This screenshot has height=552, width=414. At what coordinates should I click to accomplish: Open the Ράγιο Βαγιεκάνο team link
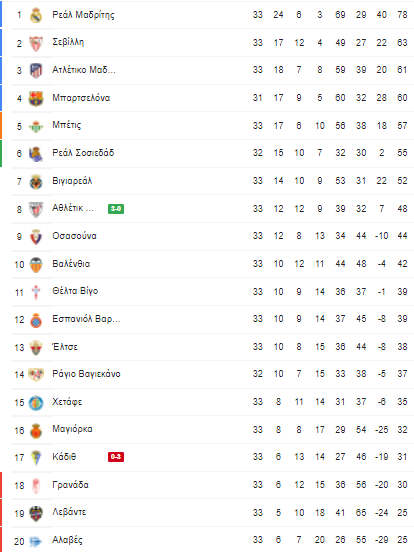[x=86, y=374]
